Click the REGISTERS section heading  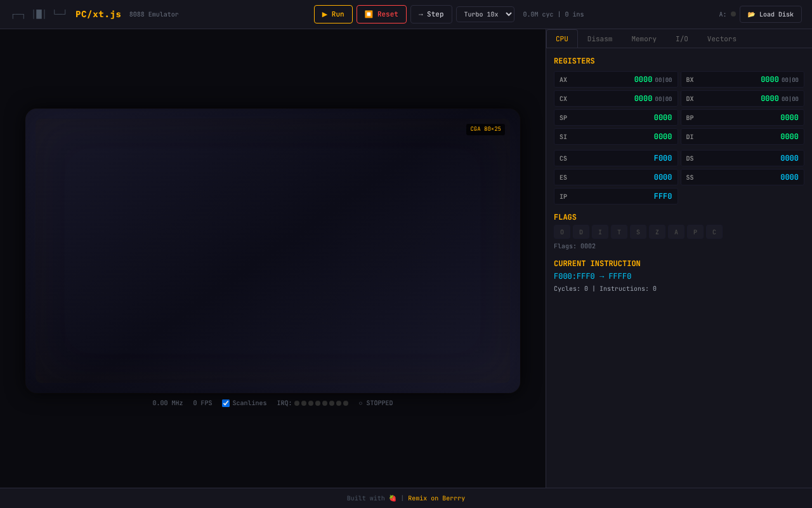tap(574, 61)
